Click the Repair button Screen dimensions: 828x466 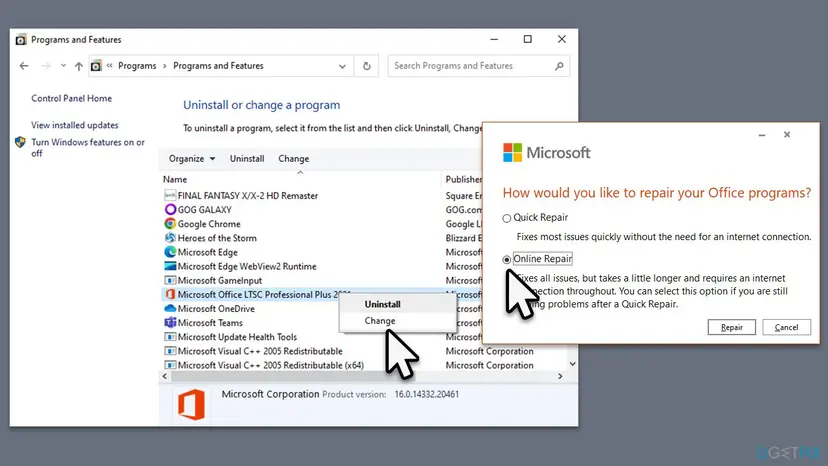click(731, 327)
